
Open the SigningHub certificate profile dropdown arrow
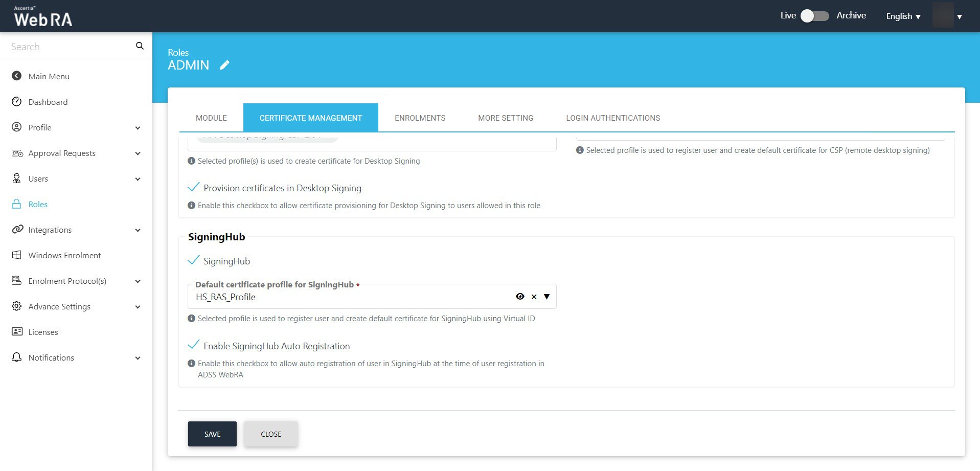547,297
